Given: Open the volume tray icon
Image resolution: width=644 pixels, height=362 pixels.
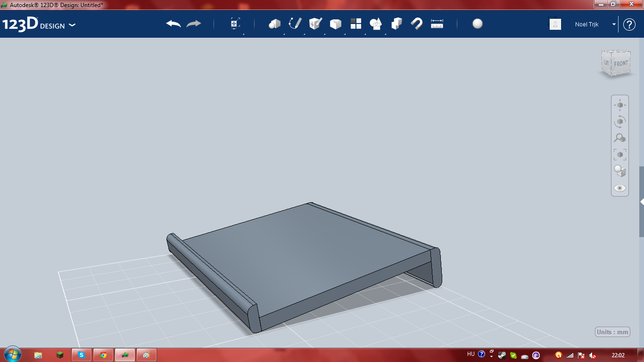Looking at the screenshot, I should 593,355.
